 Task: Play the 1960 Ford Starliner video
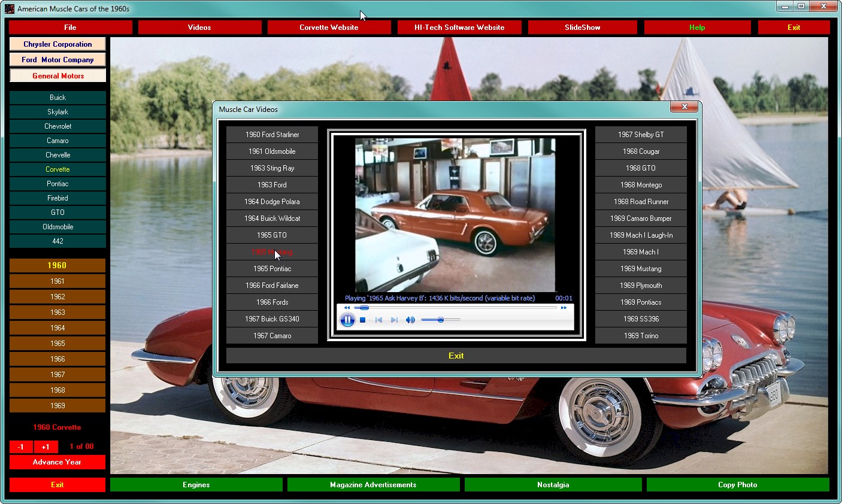tap(272, 135)
